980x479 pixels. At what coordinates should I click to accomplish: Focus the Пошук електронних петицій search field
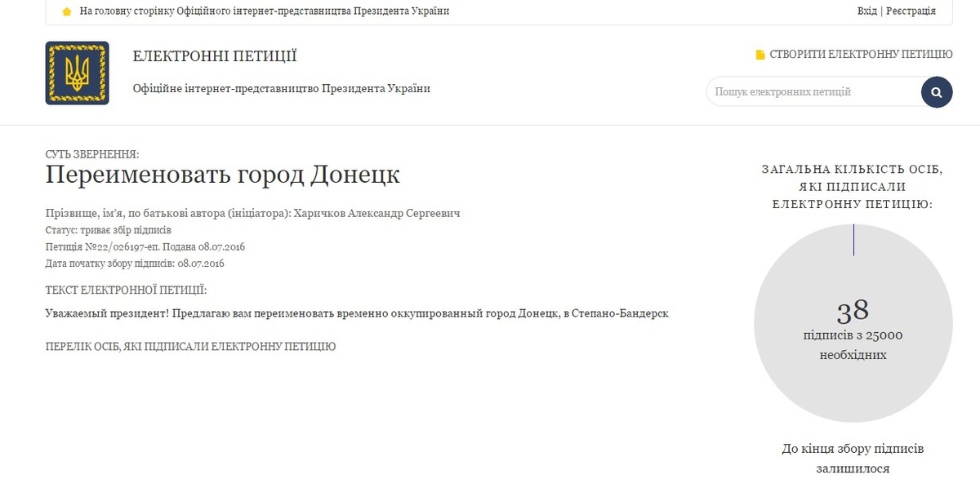(x=813, y=92)
